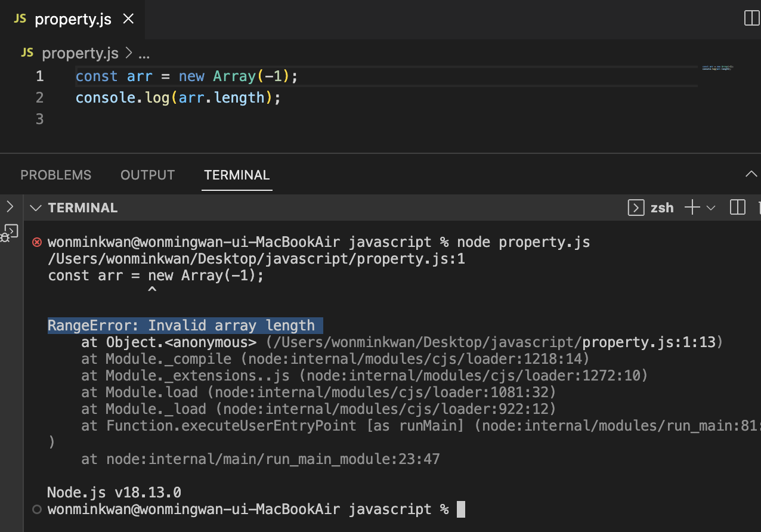Click the zsh terminal shell icon
The width and height of the screenshot is (761, 532).
[x=636, y=208]
